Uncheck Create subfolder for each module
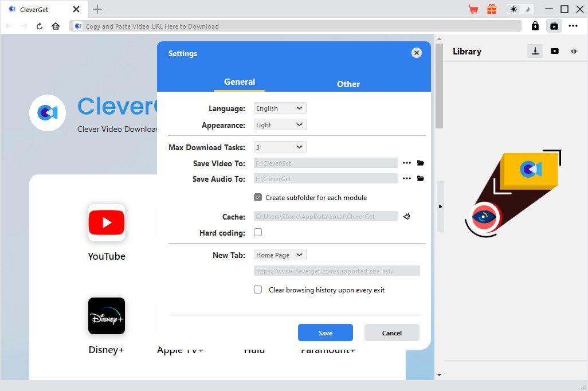Viewport: 588px width, 391px height. click(258, 197)
